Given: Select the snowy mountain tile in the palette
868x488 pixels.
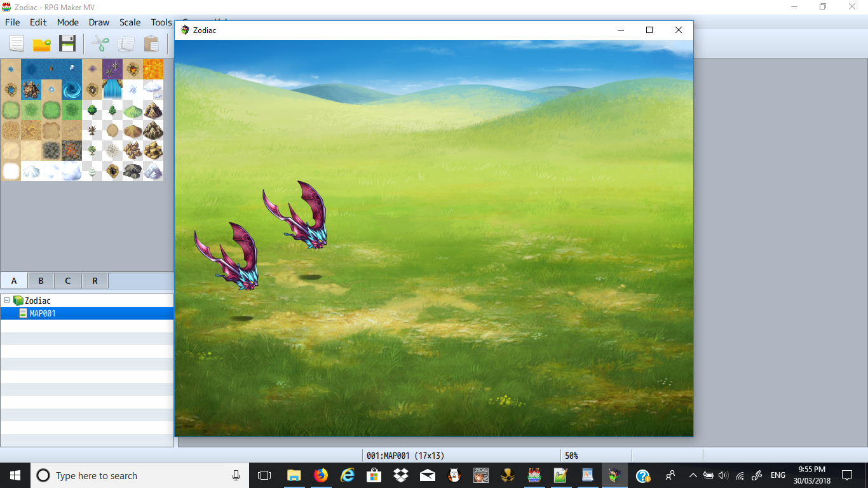Looking at the screenshot, I should click(153, 171).
